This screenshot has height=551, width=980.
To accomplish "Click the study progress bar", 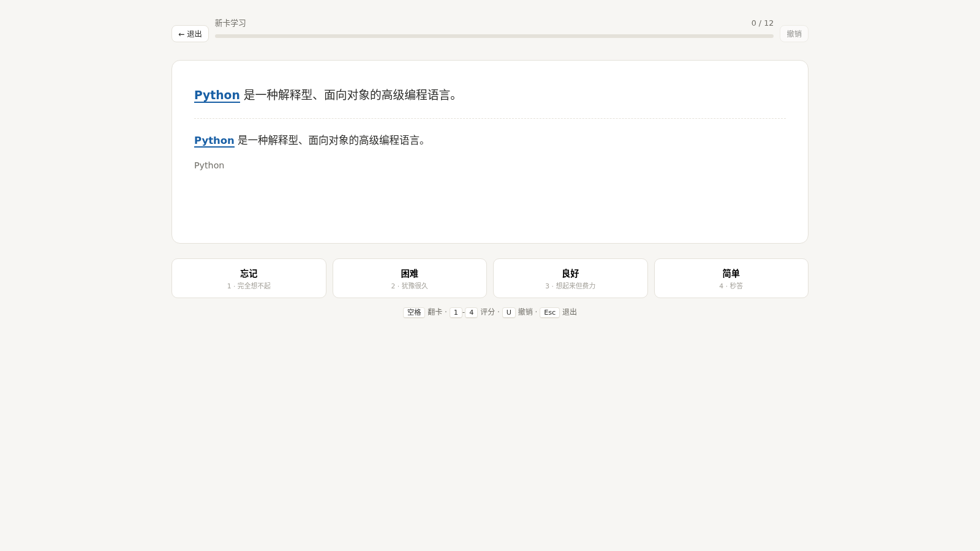I will tap(494, 36).
